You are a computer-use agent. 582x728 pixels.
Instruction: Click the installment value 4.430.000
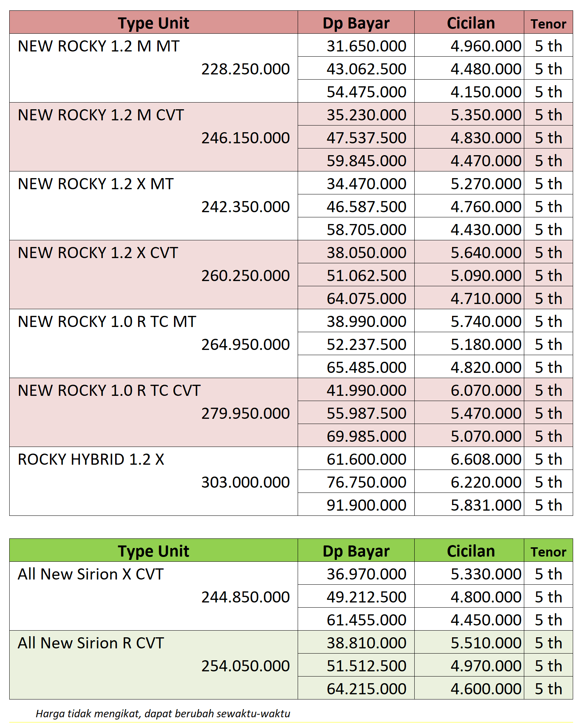486,230
